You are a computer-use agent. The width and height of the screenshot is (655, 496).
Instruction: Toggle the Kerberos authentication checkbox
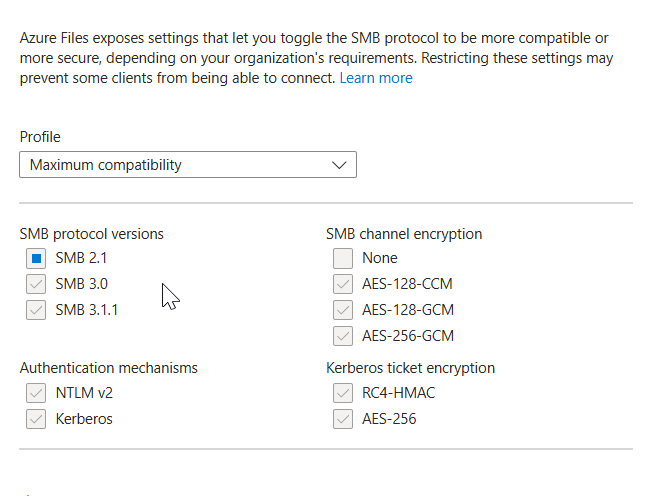coord(37,419)
